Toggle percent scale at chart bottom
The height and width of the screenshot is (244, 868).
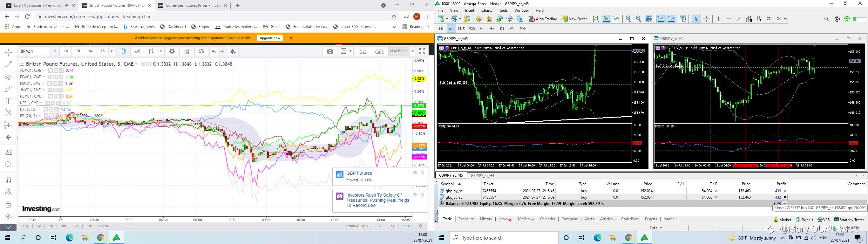click(380, 226)
